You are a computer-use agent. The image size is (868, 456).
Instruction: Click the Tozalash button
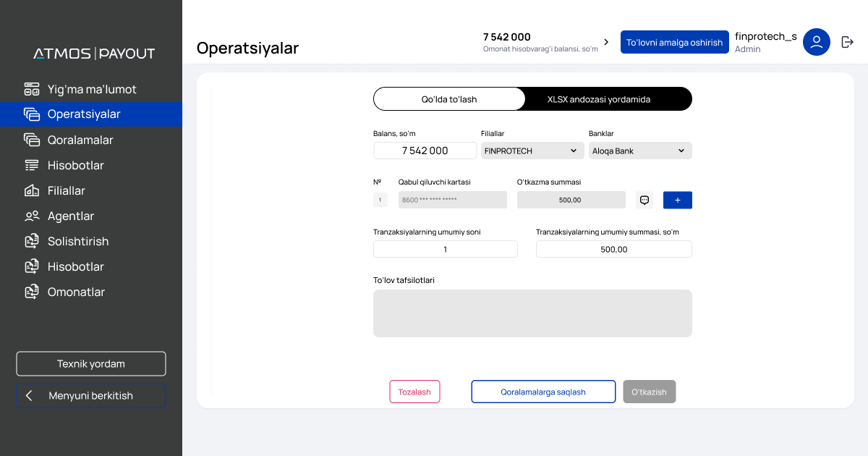click(x=414, y=392)
